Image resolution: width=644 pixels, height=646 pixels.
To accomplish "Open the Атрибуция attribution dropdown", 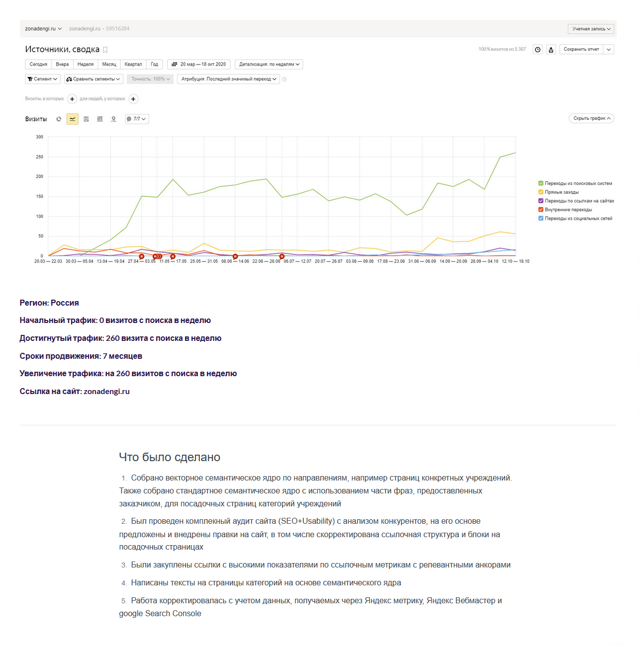I will pyautogui.click(x=228, y=79).
